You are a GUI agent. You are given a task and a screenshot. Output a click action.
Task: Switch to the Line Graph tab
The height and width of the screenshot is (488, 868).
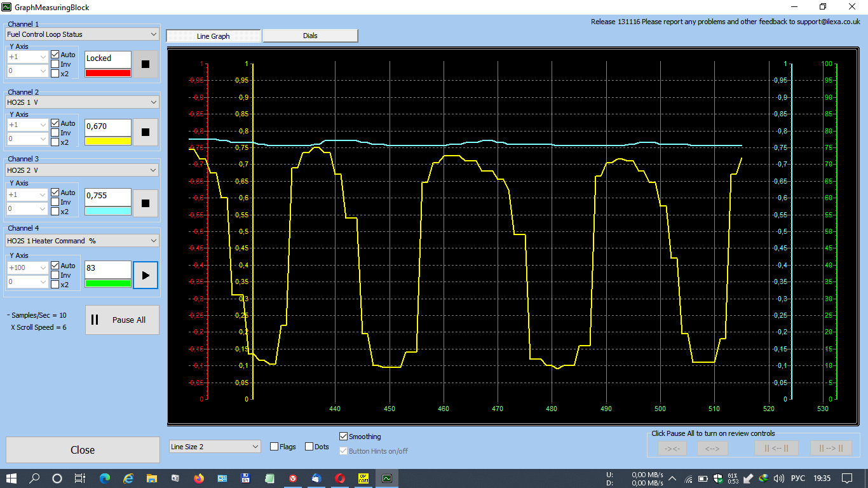tap(214, 36)
